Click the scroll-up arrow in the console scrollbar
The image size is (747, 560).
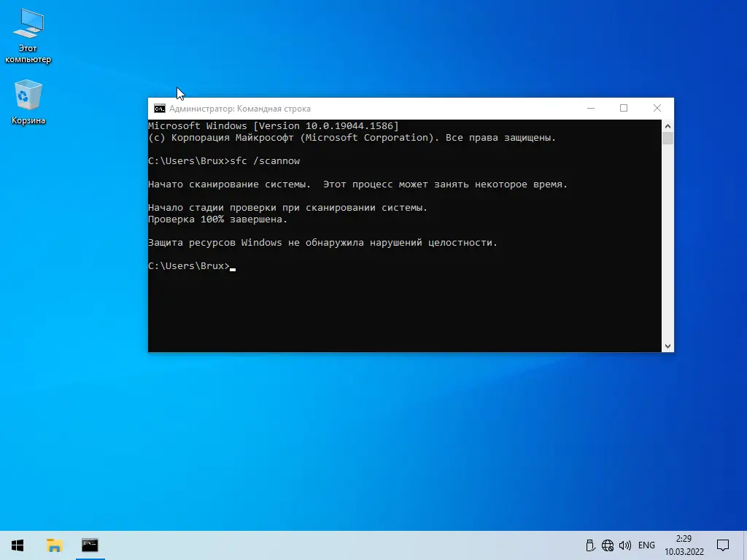coord(667,124)
